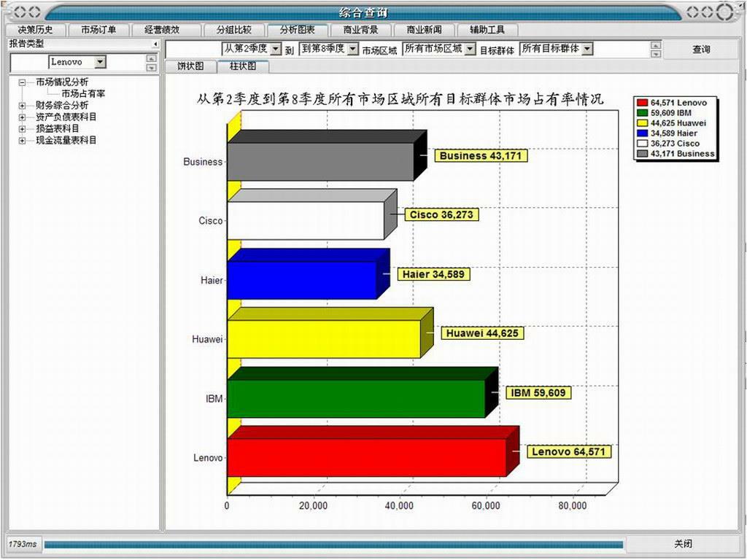Click the yellow Huawei legend swatch
Screen dimensions: 747x560
[642, 122]
